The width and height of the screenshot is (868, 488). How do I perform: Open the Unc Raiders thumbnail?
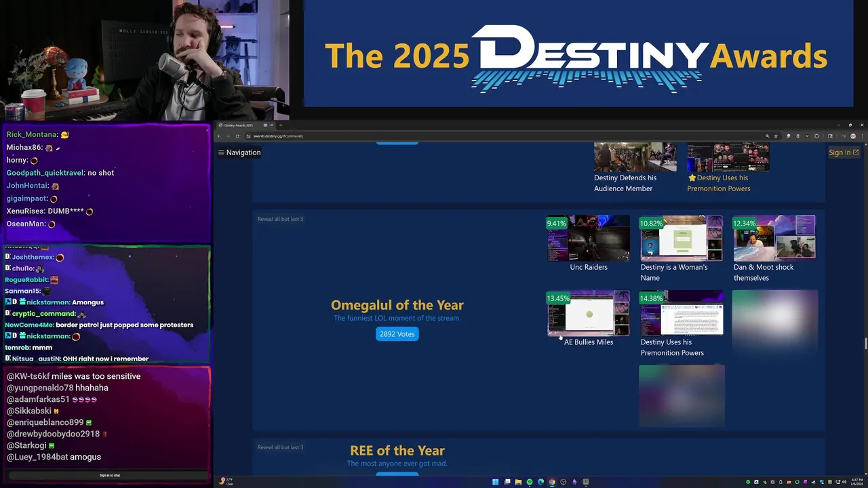[x=588, y=238]
